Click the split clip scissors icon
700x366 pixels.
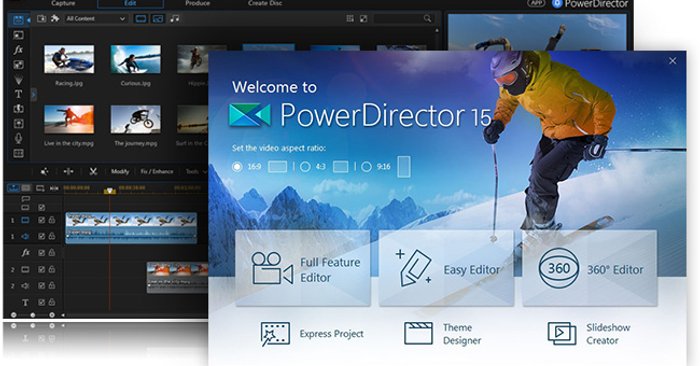point(93,171)
